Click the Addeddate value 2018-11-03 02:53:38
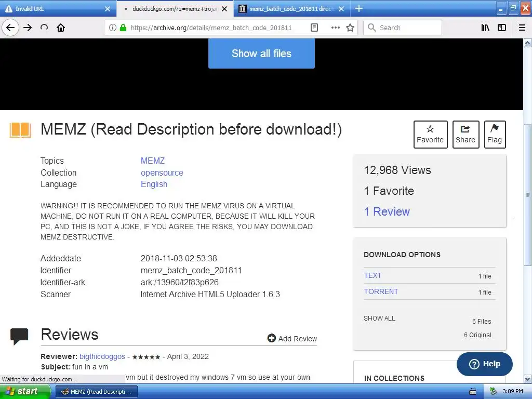Image resolution: width=532 pixels, height=399 pixels. (179, 258)
